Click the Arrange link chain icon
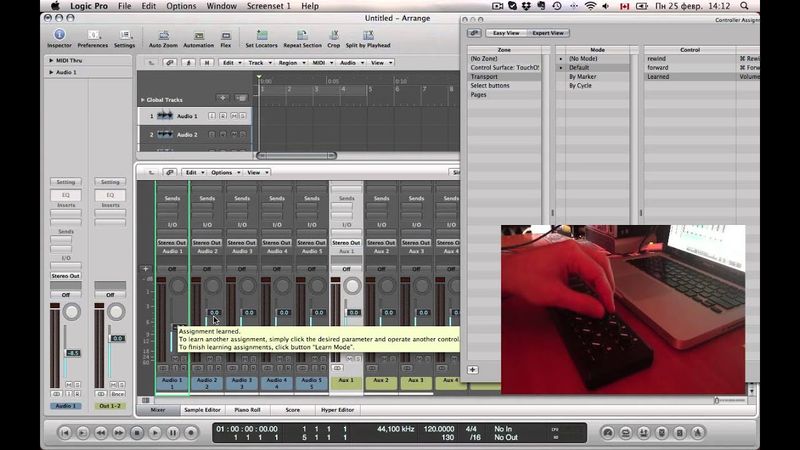800x450 pixels. pyautogui.click(x=170, y=63)
